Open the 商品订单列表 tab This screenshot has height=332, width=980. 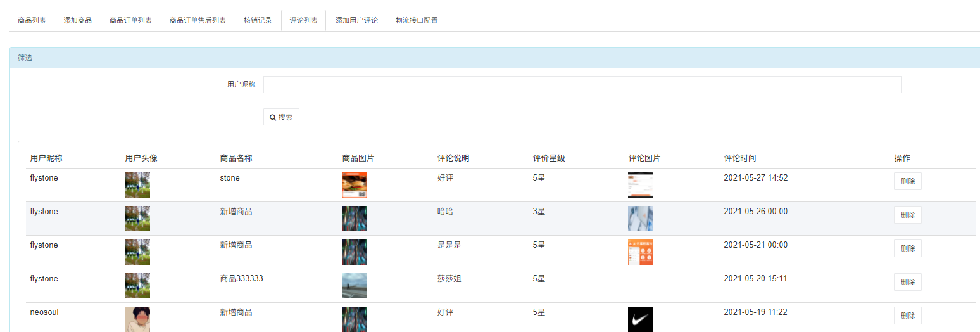pos(130,20)
